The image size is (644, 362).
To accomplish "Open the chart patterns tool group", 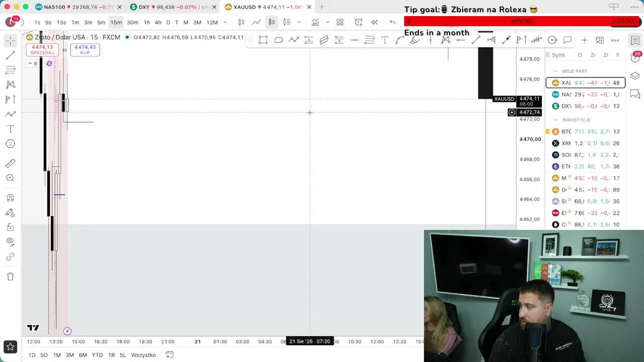I will click(x=11, y=84).
